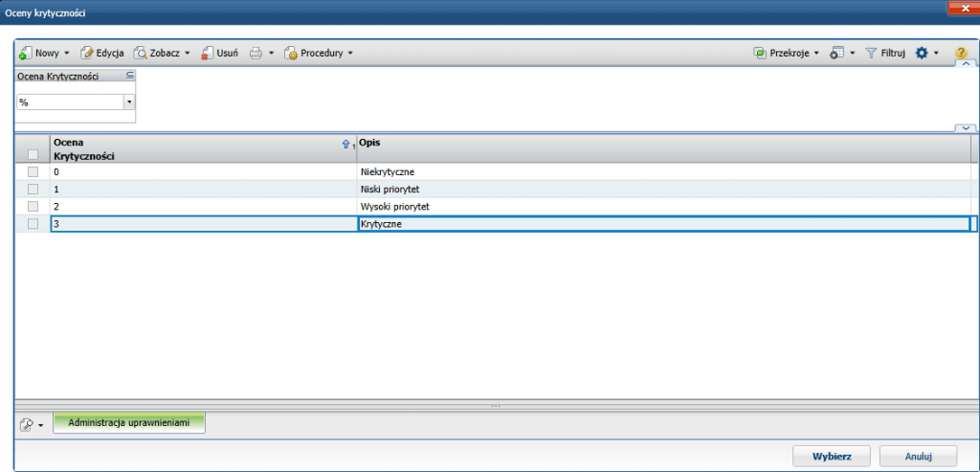Toggle the select-all checkbox in table header
Viewport: 980px width, 472px height.
click(x=33, y=154)
